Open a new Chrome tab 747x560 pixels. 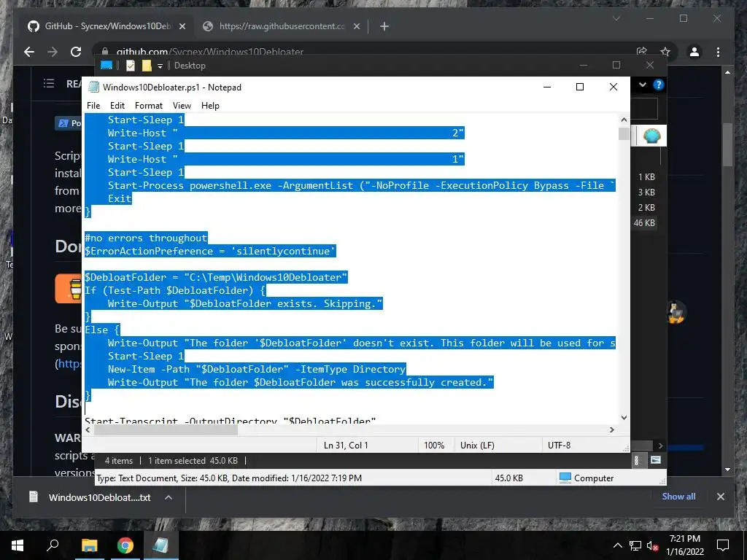[384, 27]
